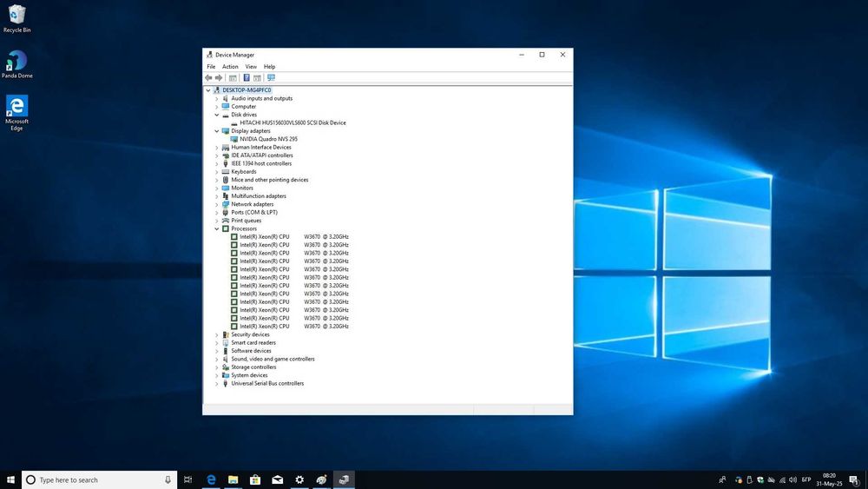Click Scan for hardware changes toolbar icon
868x489 pixels.
tap(271, 77)
